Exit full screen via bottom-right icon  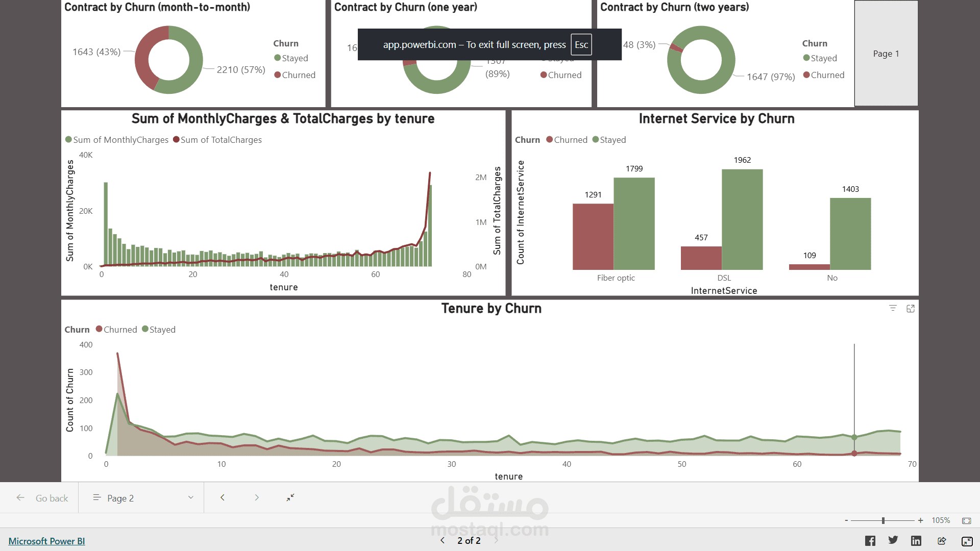[x=967, y=541]
